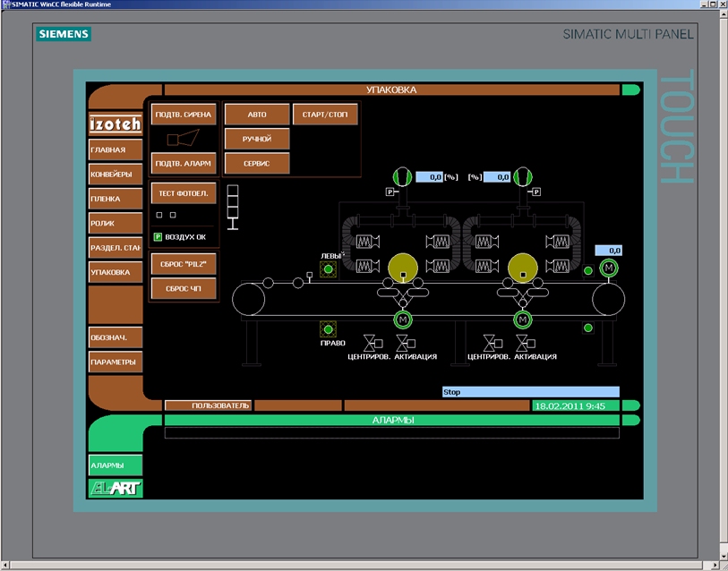The height and width of the screenshot is (571, 728).
Task: Go to the КОНВЕЙЕРЫ page
Action: [116, 175]
